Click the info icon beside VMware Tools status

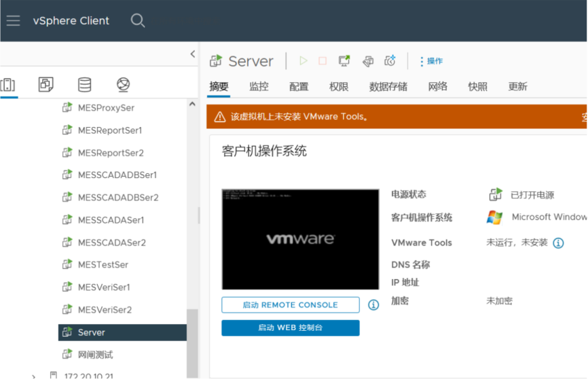(x=558, y=242)
